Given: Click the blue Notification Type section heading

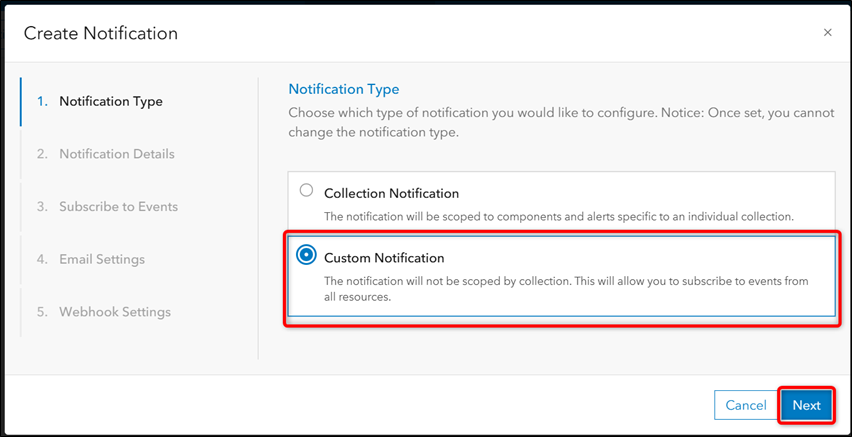Looking at the screenshot, I should click(x=343, y=89).
